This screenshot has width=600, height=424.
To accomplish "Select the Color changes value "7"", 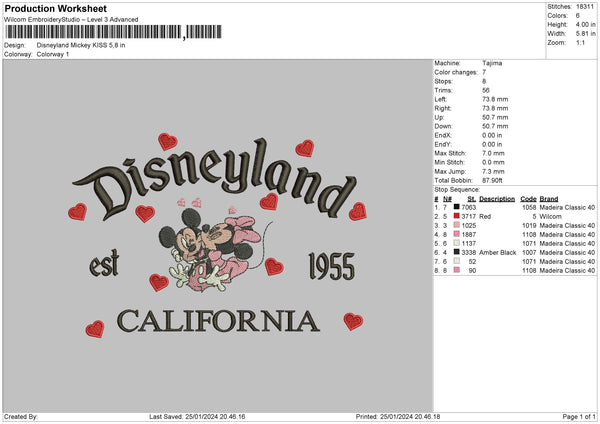I will pos(484,72).
